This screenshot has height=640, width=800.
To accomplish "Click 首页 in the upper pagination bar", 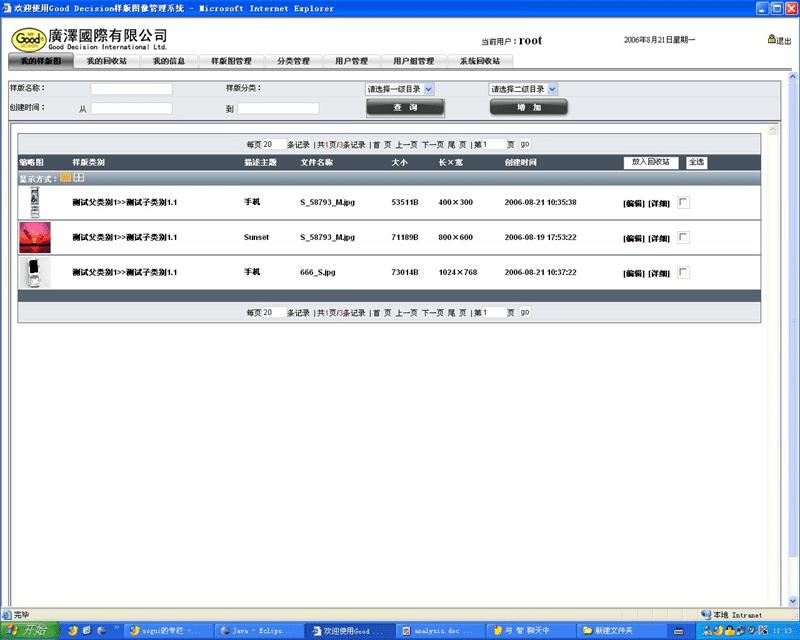I will (x=382, y=144).
